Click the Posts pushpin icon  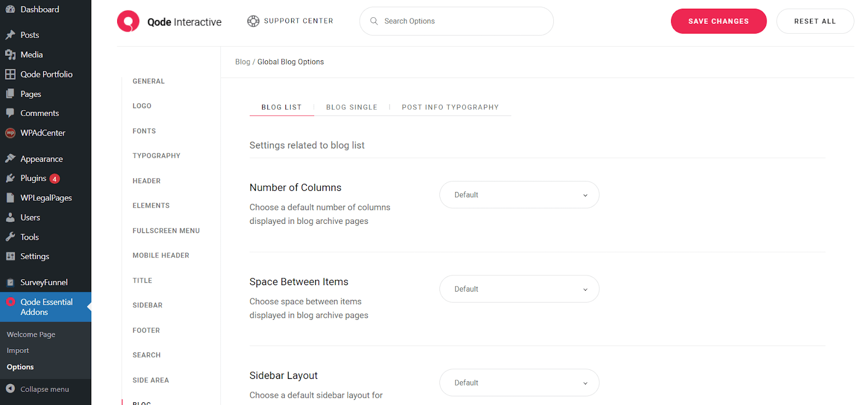coord(10,35)
